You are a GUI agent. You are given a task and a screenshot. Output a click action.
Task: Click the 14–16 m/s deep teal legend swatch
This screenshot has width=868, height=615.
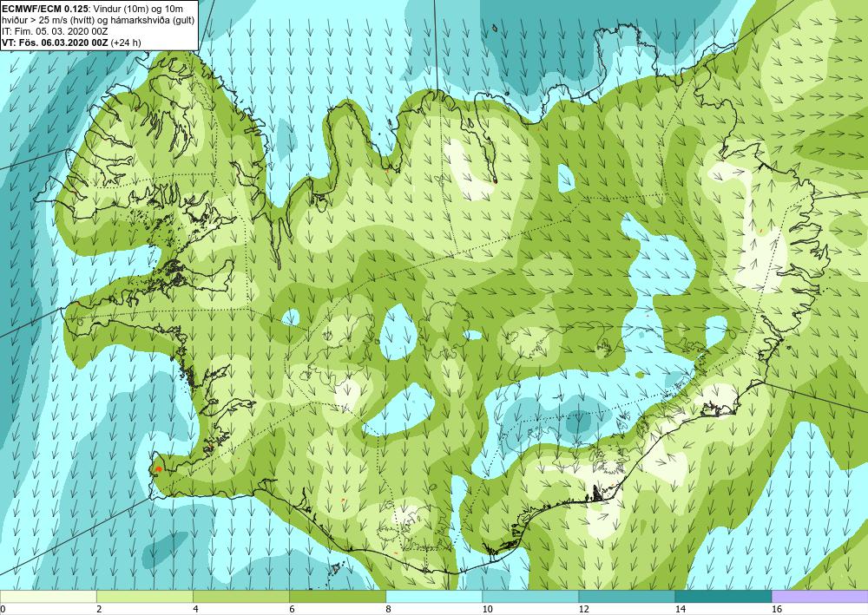pos(723,596)
